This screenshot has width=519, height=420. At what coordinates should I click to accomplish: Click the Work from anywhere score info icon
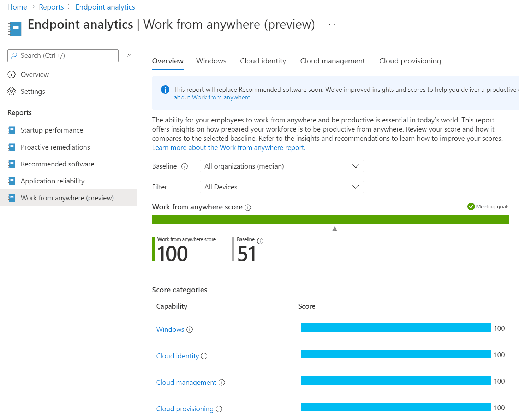[248, 207]
